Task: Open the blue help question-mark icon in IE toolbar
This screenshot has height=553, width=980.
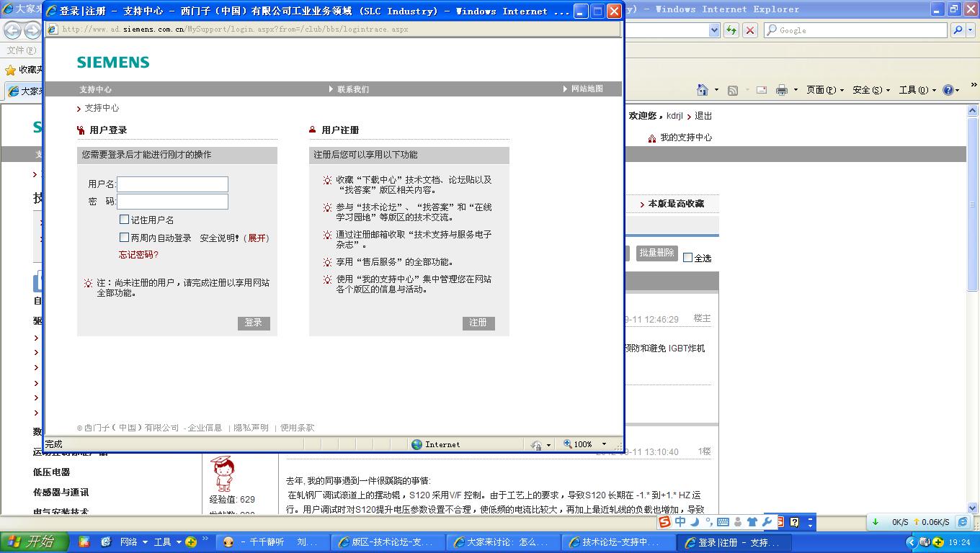Action: pyautogui.click(x=948, y=90)
